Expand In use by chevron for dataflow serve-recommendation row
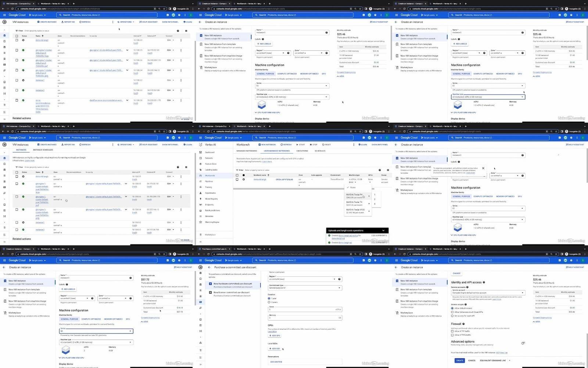The height and width of the screenshot is (368, 588). [127, 100]
